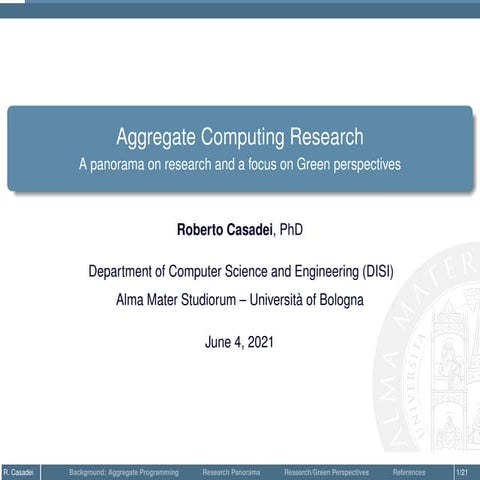Click the subtitle about Green perspectives
This screenshot has height=480, width=480.
(240, 164)
